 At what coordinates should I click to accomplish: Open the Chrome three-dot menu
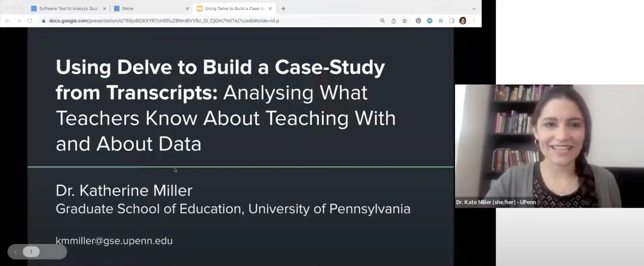[474, 21]
